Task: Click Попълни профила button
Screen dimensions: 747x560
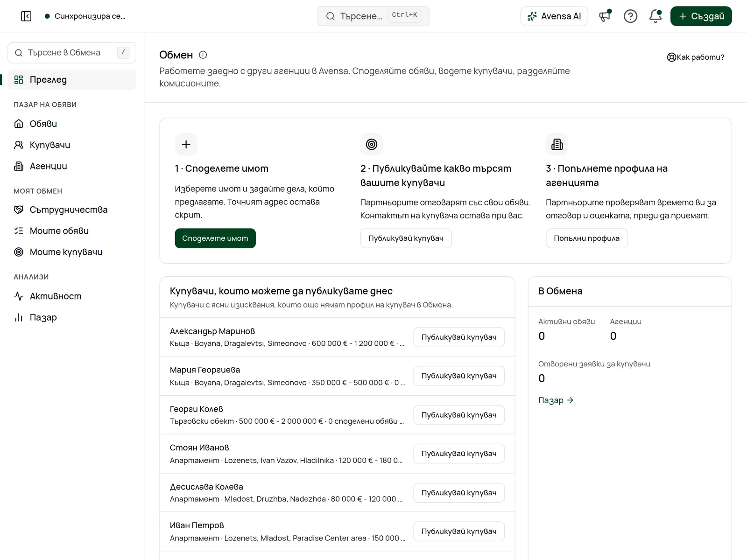Action: coord(587,238)
